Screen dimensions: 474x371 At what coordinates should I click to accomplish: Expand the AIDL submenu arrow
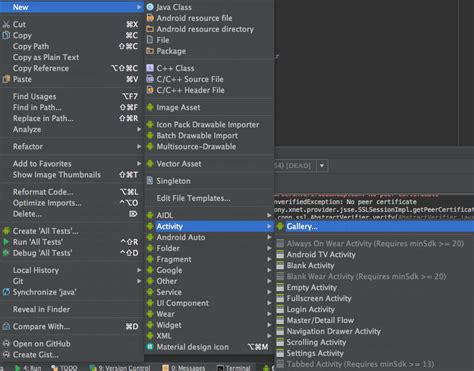pos(269,215)
